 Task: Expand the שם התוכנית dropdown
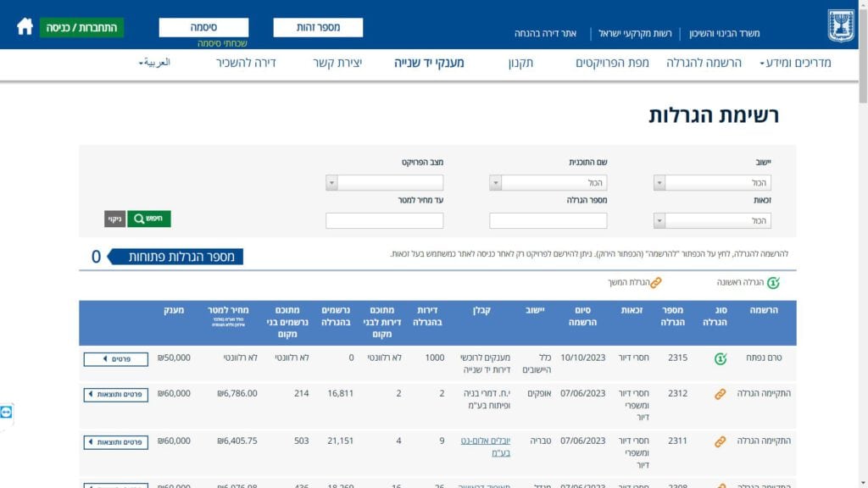(x=548, y=183)
